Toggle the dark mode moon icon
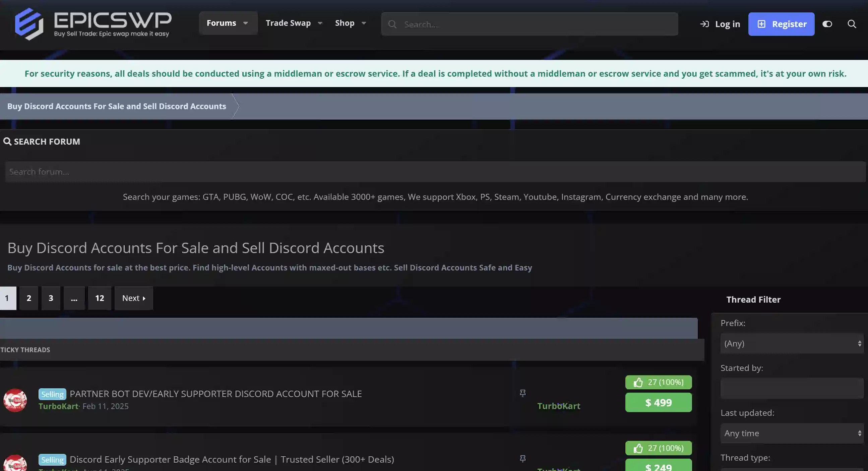 coord(827,24)
